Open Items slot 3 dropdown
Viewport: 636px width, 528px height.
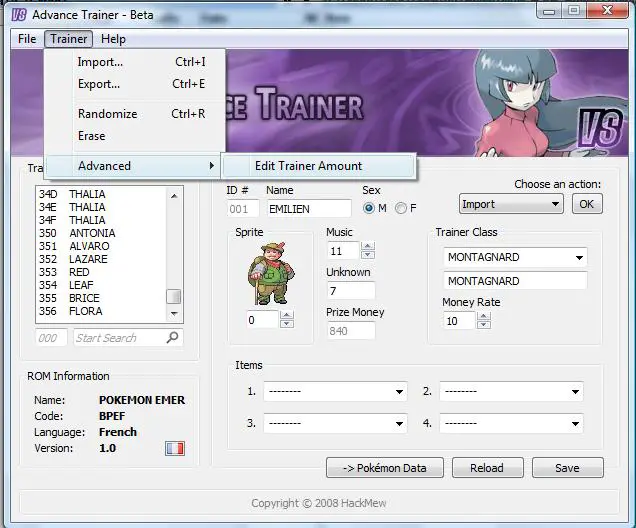[335, 423]
